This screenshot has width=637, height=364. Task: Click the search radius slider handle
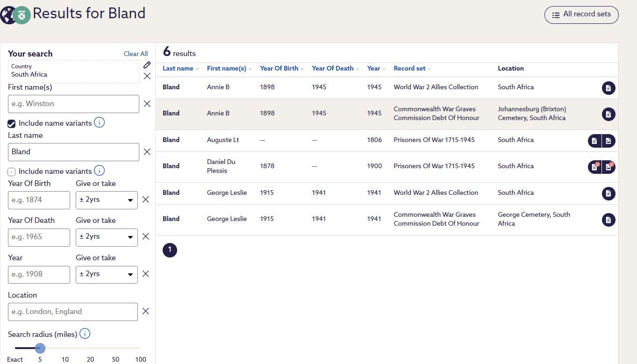pos(40,348)
